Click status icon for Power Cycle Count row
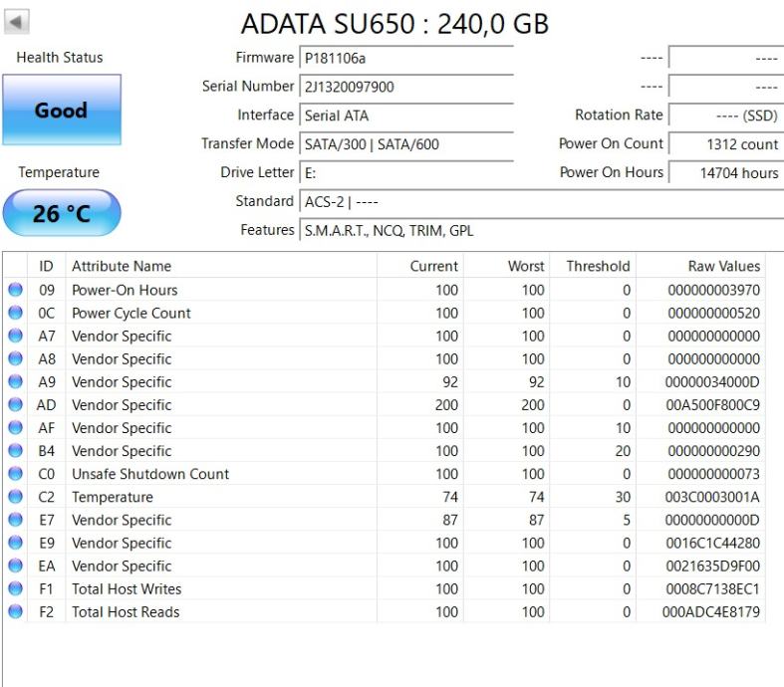The height and width of the screenshot is (687, 784). (x=16, y=313)
